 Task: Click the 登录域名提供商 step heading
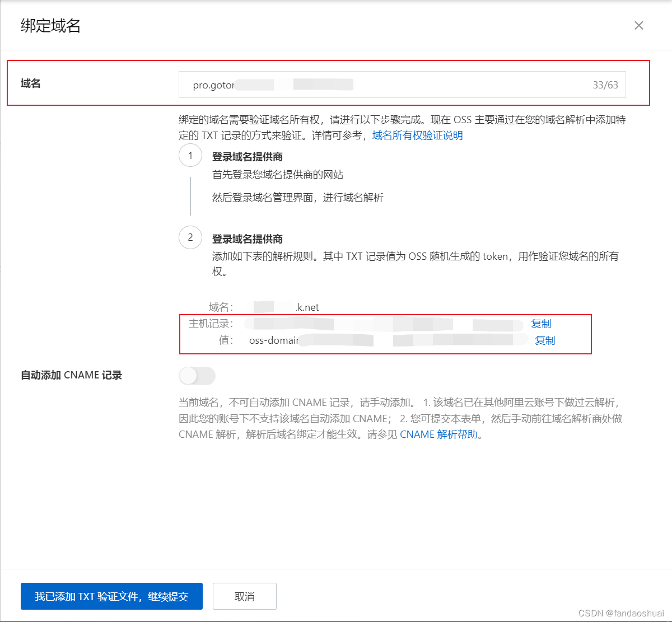click(247, 156)
